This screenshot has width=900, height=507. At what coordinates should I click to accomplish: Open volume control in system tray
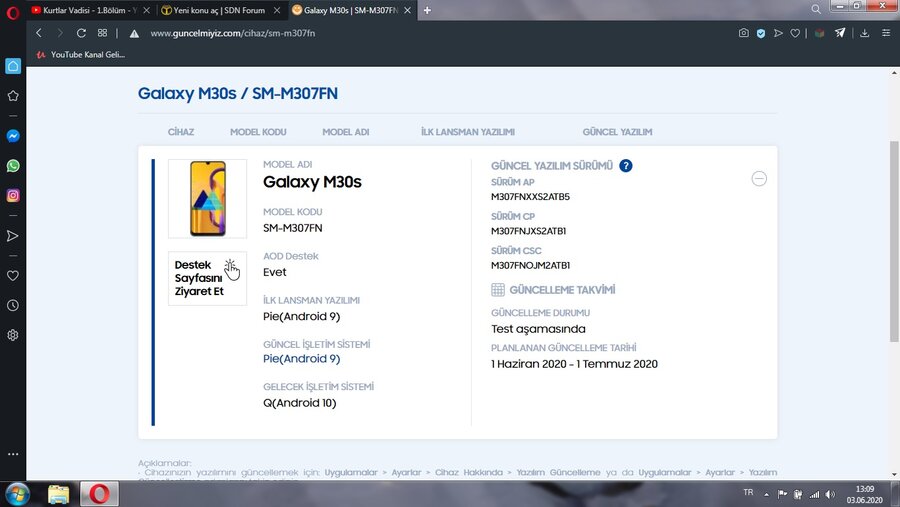(x=830, y=494)
